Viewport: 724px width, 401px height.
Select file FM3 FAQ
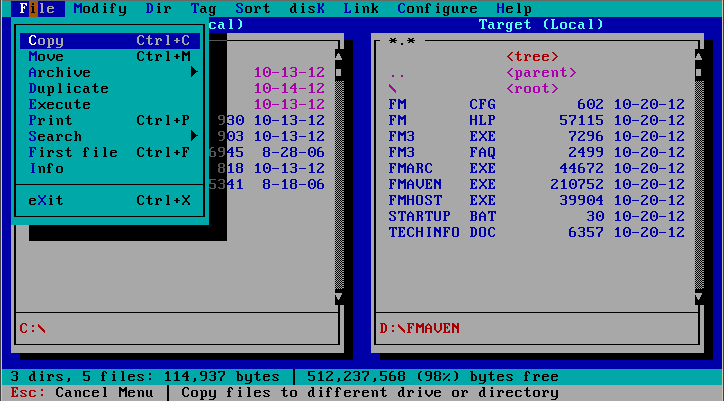click(x=536, y=152)
